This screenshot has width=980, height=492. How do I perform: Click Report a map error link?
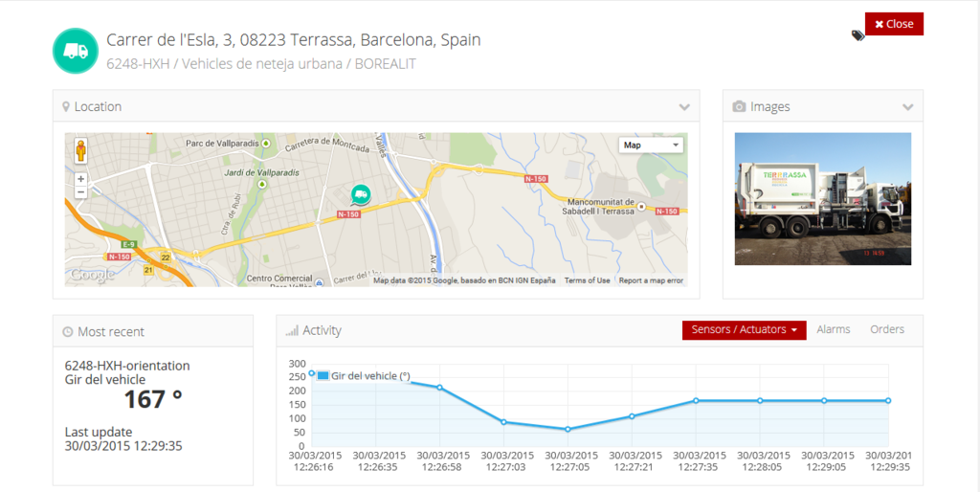tap(651, 280)
